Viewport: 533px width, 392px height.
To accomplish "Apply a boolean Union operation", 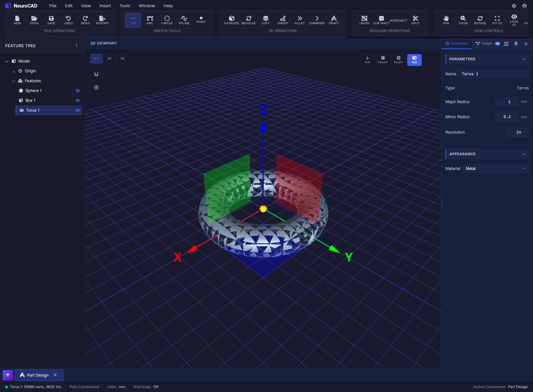I will [364, 20].
